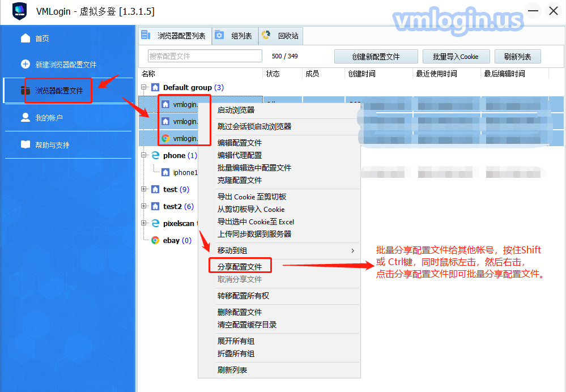This screenshot has width=566, height=392.
Task: Expand the test group tree node
Action: [x=144, y=189]
